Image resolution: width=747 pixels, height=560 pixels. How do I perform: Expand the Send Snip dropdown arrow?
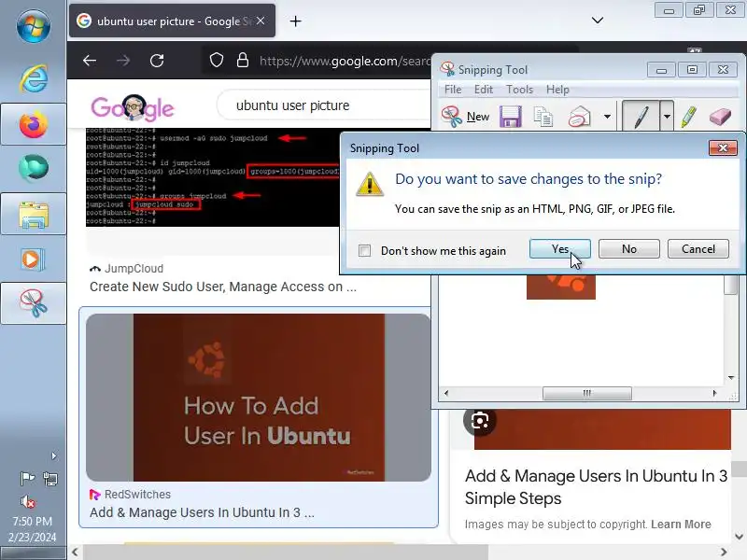coord(607,116)
